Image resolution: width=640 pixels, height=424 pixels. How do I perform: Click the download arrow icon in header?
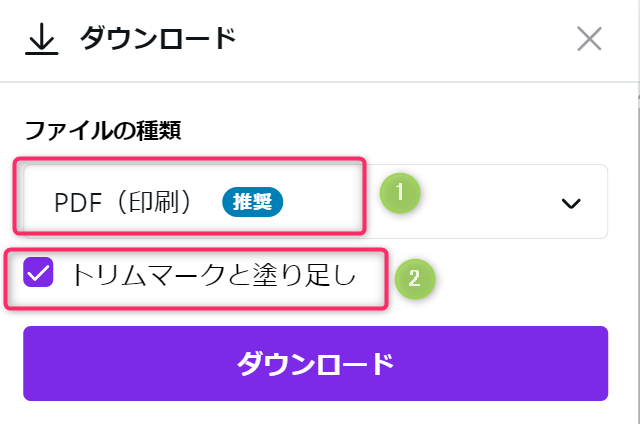[40, 36]
